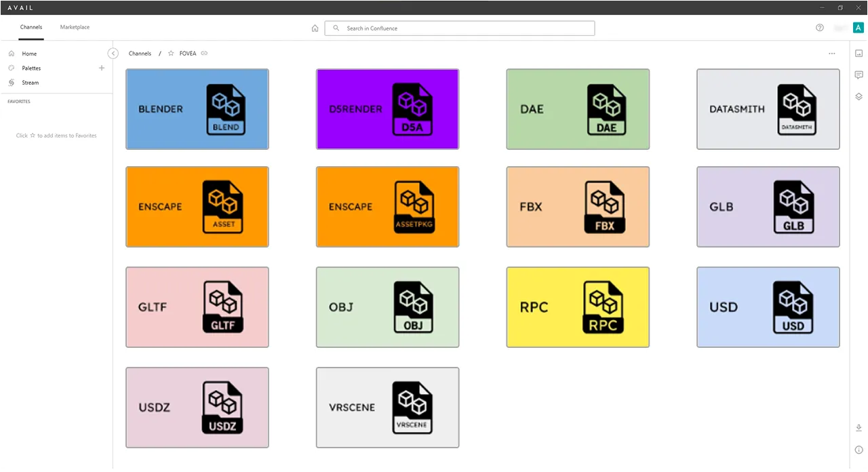Open the three-dot more options menu
The height and width of the screenshot is (472, 868).
pyautogui.click(x=832, y=54)
